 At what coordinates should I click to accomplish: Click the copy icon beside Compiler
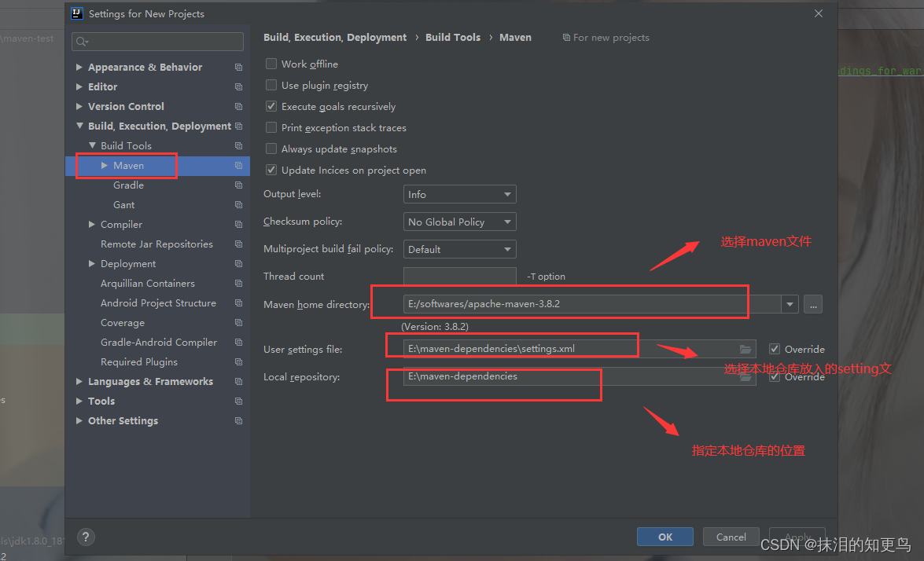click(238, 224)
